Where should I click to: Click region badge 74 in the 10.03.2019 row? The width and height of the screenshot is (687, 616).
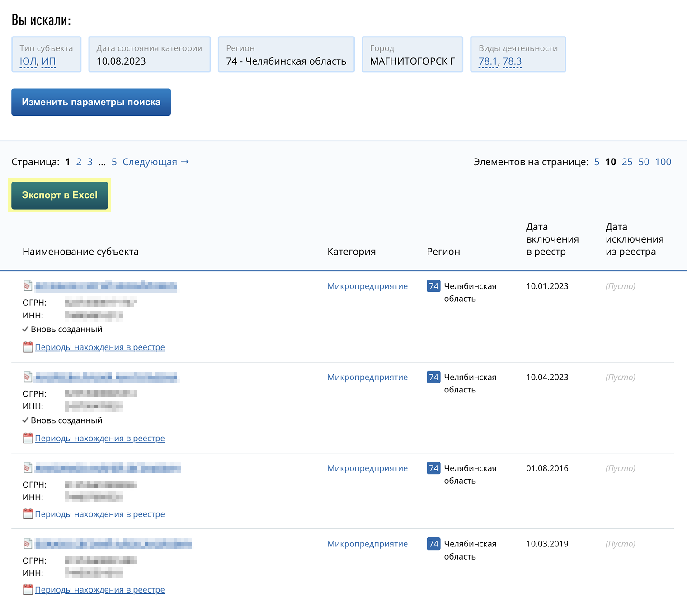(433, 544)
